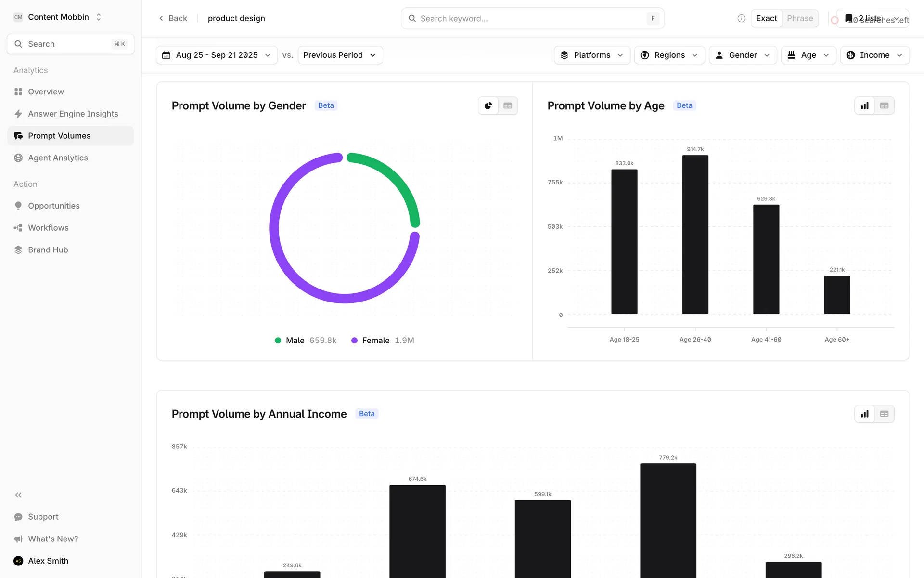The height and width of the screenshot is (578, 924).
Task: Toggle Male series in gender legend
Action: pyautogui.click(x=295, y=341)
